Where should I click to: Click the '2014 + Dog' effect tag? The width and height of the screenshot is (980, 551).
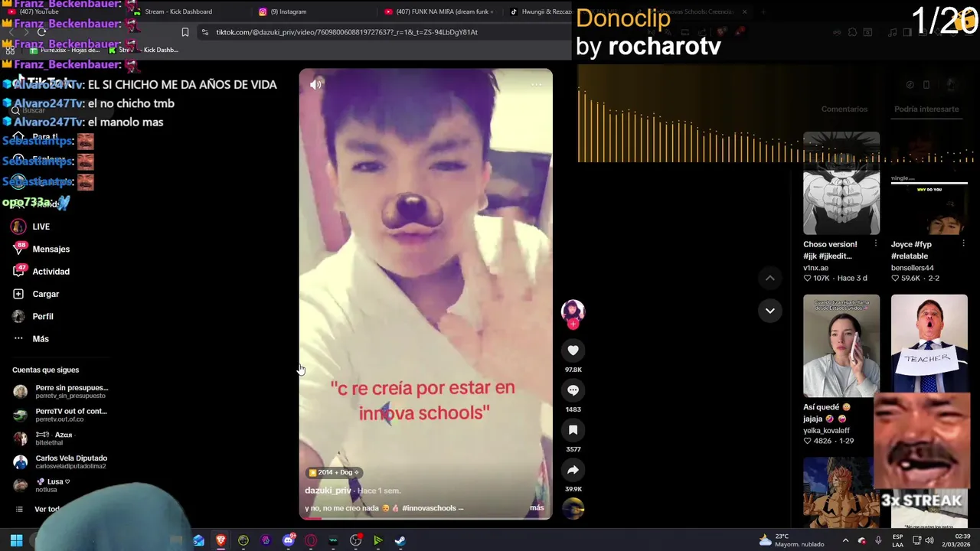(334, 472)
